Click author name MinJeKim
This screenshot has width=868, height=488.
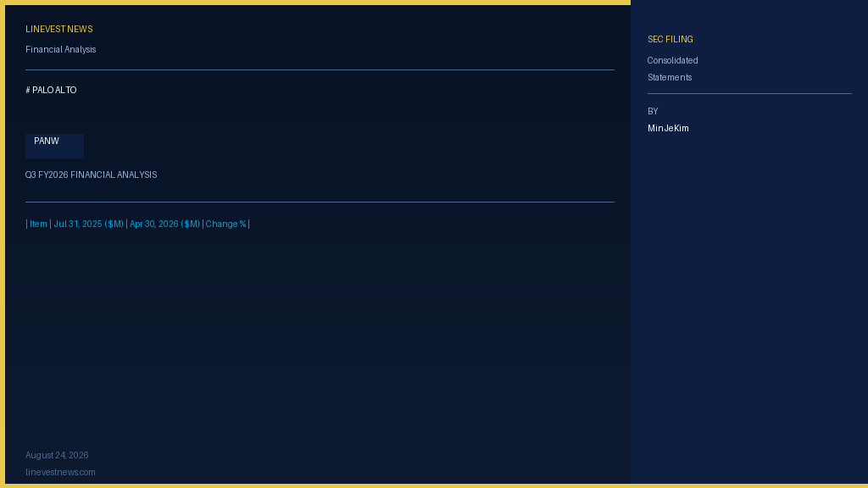668,129
